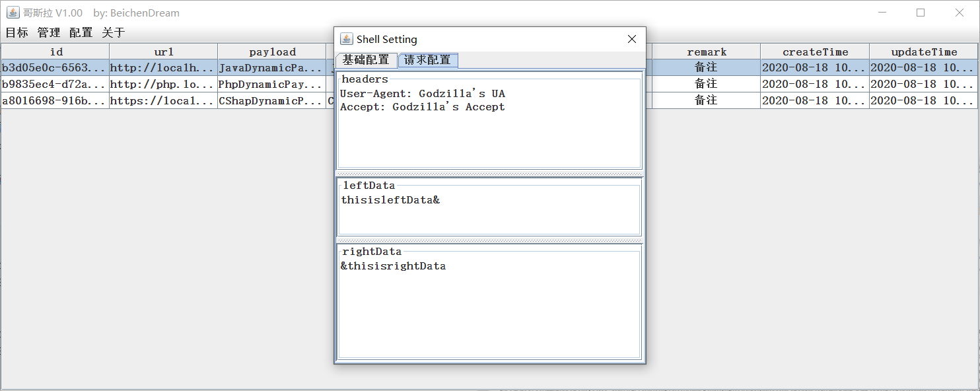Sort by the payload column header

pyautogui.click(x=272, y=52)
